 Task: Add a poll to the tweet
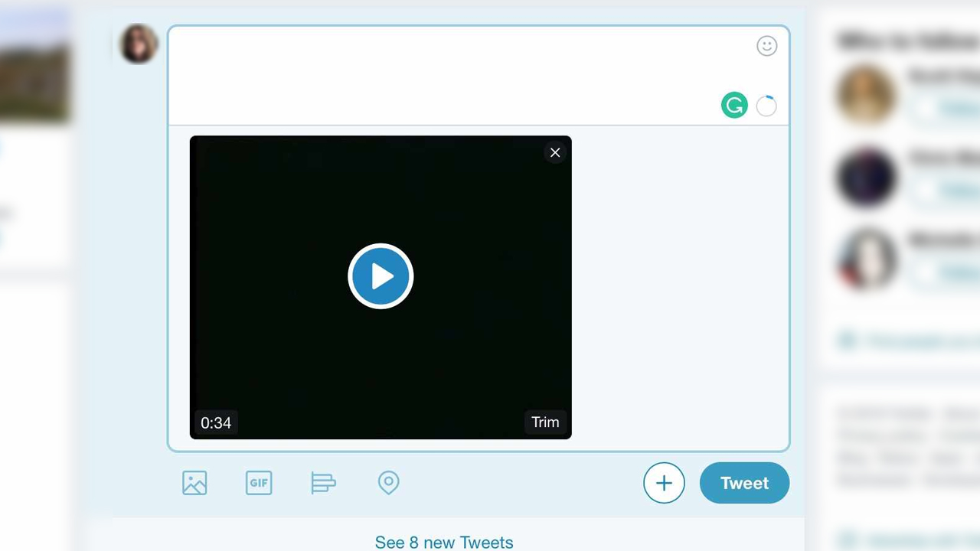[x=323, y=483]
